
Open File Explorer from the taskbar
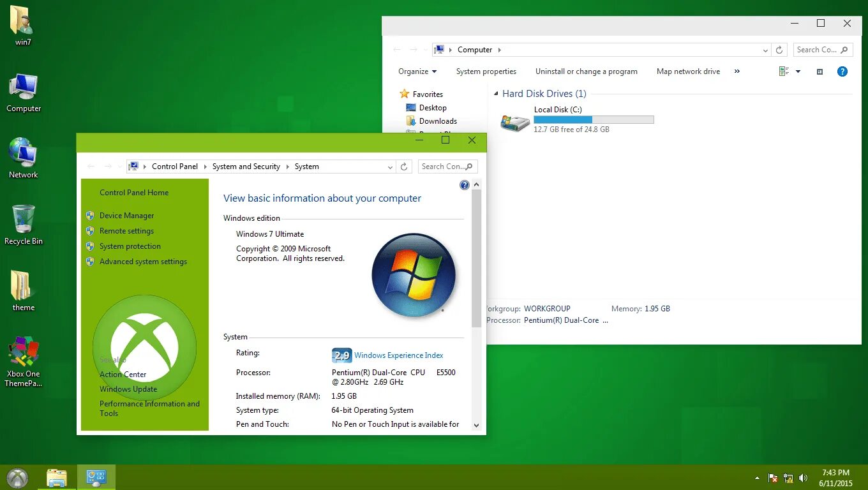pos(57,478)
